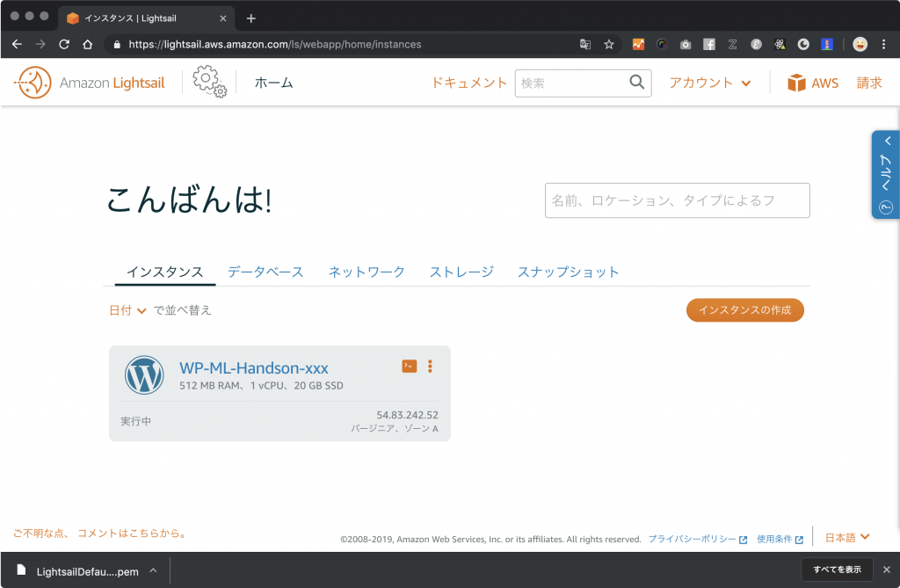Image resolution: width=900 pixels, height=588 pixels.
Task: Click the camera extension icon
Action: (686, 44)
